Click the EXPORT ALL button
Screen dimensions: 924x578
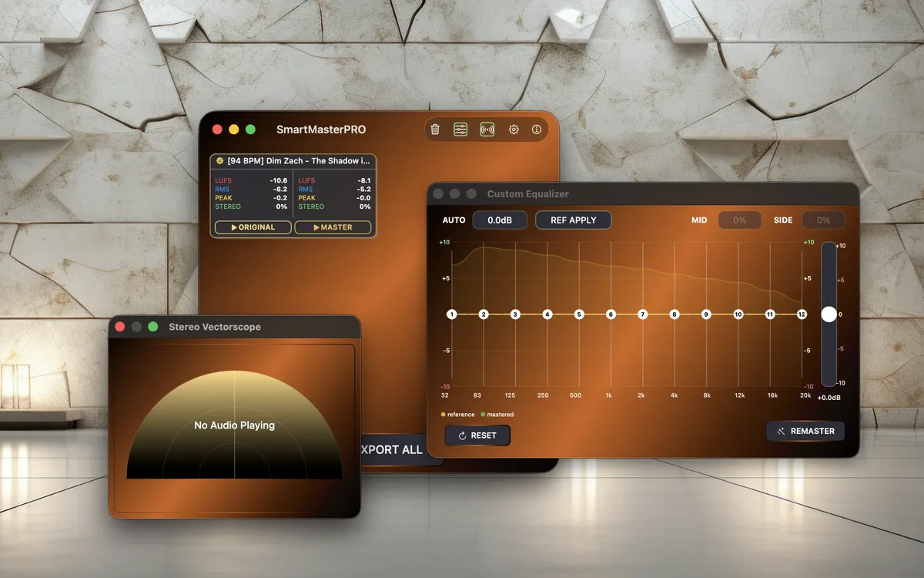click(x=391, y=449)
